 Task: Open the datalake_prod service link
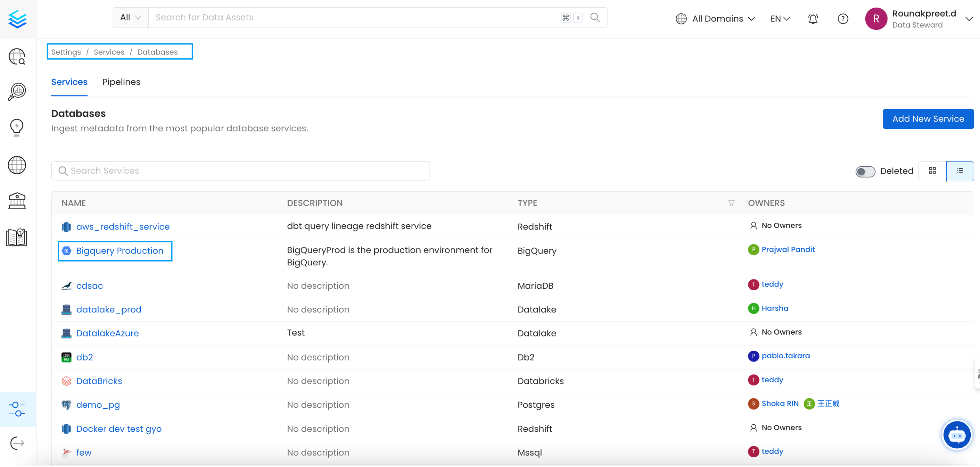click(109, 310)
